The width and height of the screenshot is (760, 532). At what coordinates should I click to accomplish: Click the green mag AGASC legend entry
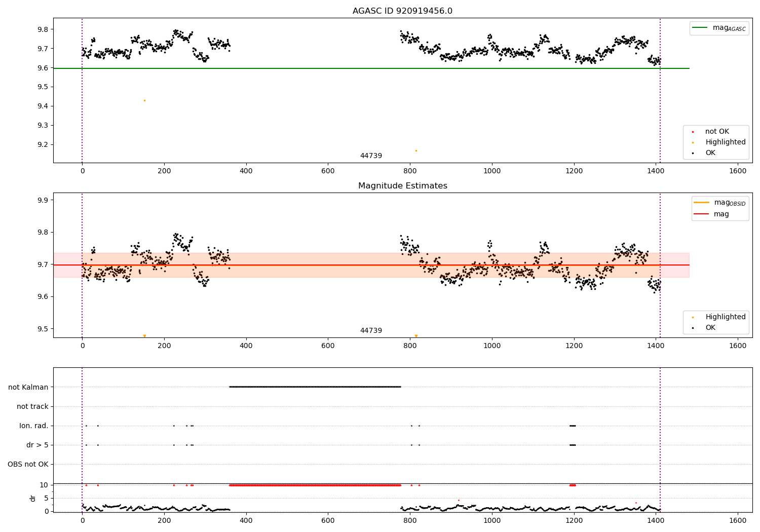tap(719, 28)
